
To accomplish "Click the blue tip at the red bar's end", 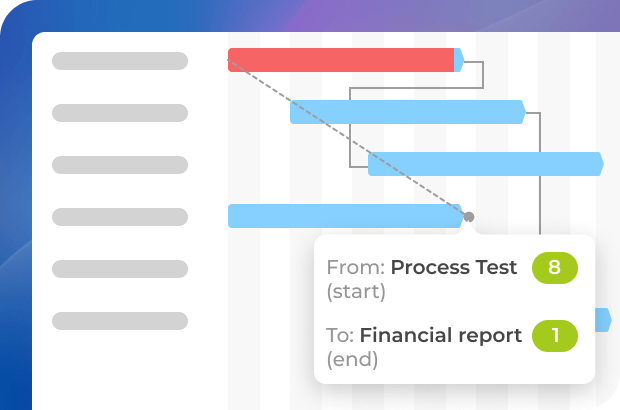I will tap(459, 60).
